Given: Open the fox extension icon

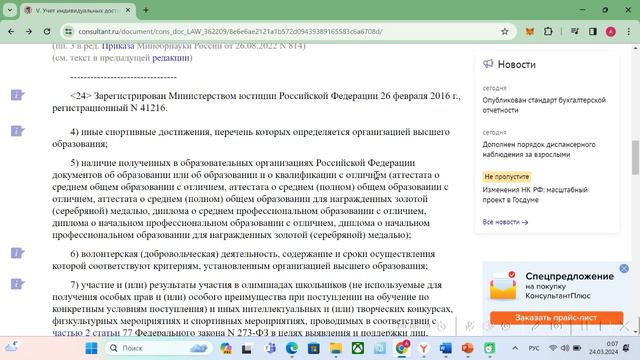Looking at the screenshot, I should (x=529, y=31).
